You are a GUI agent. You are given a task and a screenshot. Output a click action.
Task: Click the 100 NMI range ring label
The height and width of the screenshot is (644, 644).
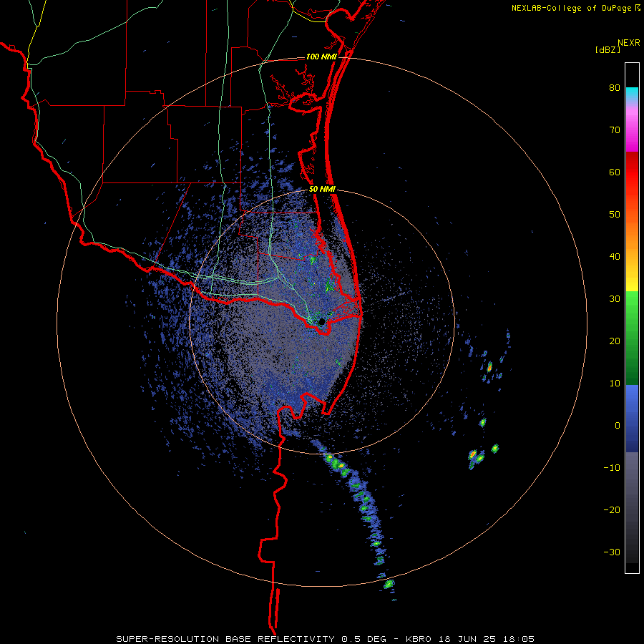[x=321, y=57]
